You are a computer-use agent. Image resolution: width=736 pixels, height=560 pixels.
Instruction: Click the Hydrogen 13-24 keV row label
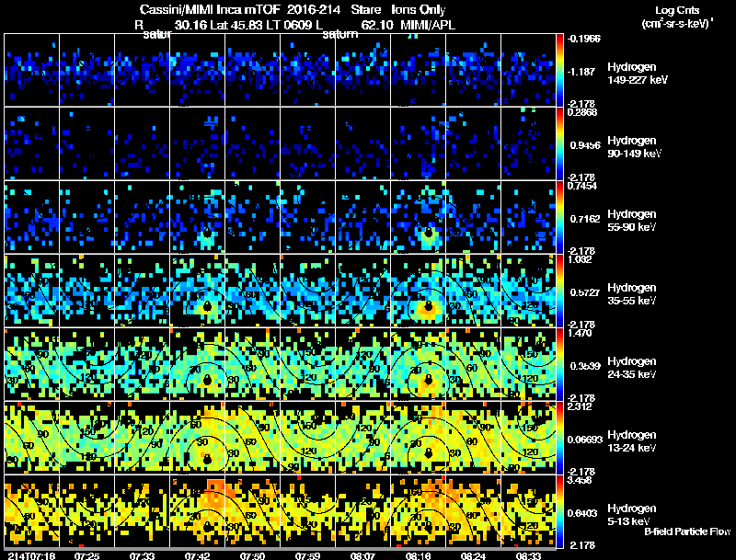pyautogui.click(x=632, y=441)
